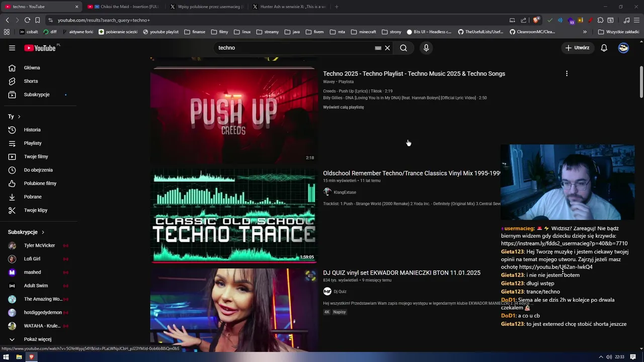644x362 pixels.
Task: Open the finanse bookmarks folder
Action: 195,32
